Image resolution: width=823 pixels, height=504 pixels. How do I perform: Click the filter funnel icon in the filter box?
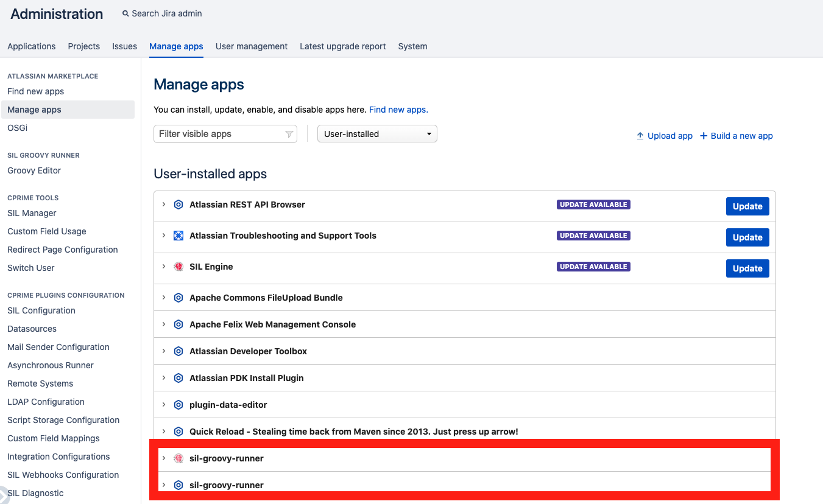289,134
